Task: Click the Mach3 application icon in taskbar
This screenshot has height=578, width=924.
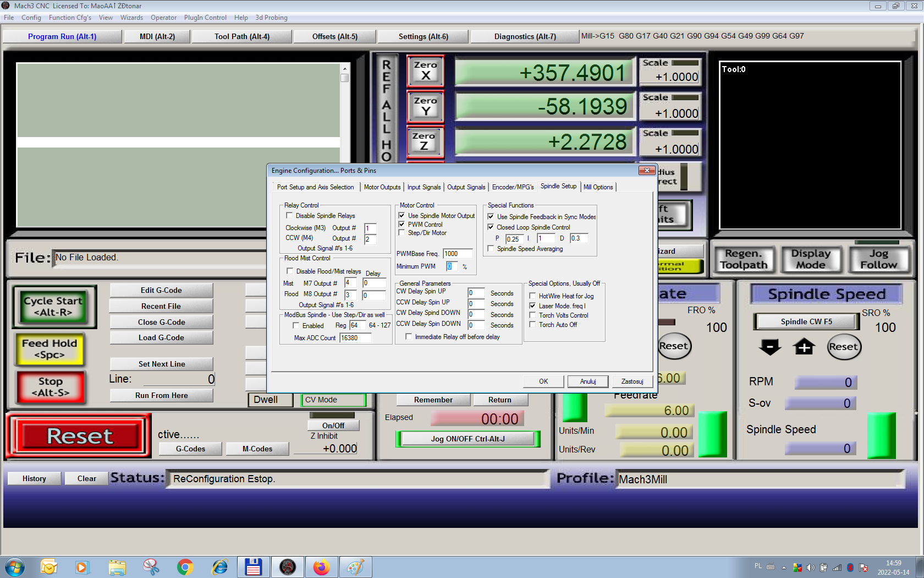Action: pos(288,567)
